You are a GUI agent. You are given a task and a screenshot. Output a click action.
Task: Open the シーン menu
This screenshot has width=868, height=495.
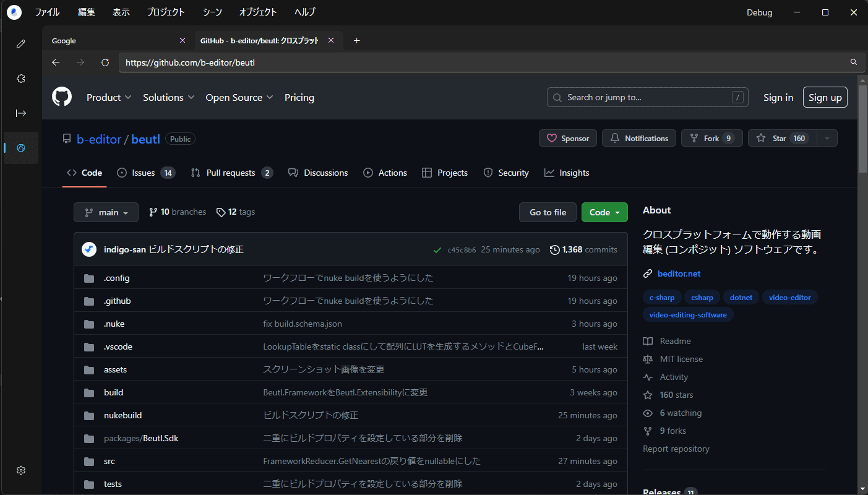pyautogui.click(x=212, y=12)
